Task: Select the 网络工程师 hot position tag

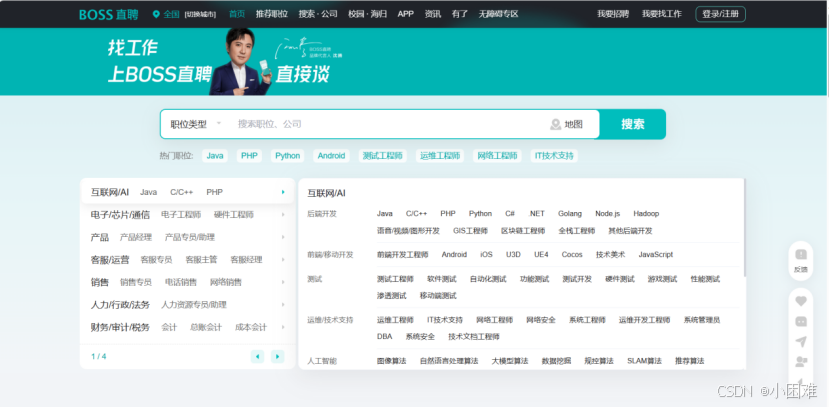Action: (497, 156)
